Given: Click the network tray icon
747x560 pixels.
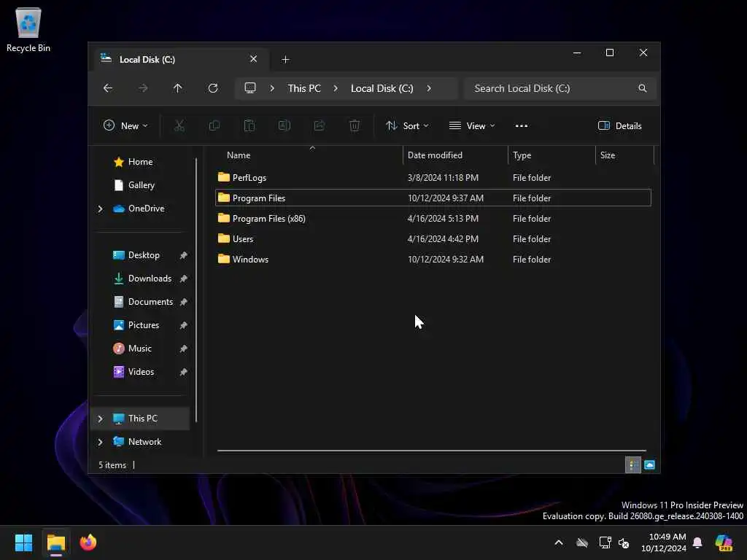Looking at the screenshot, I should tap(605, 542).
